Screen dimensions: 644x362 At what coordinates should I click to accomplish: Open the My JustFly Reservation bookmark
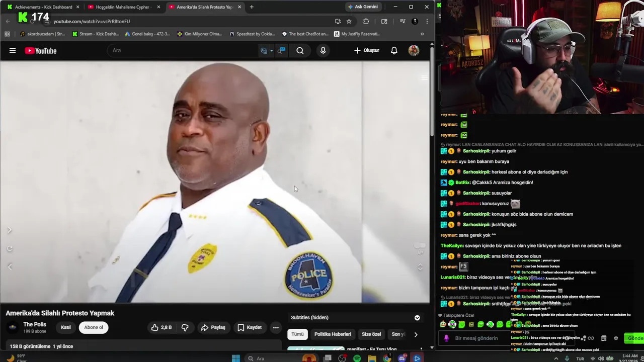[x=357, y=34]
